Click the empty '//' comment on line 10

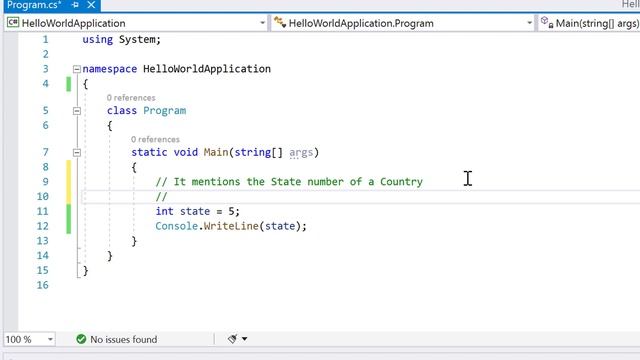[161, 197]
